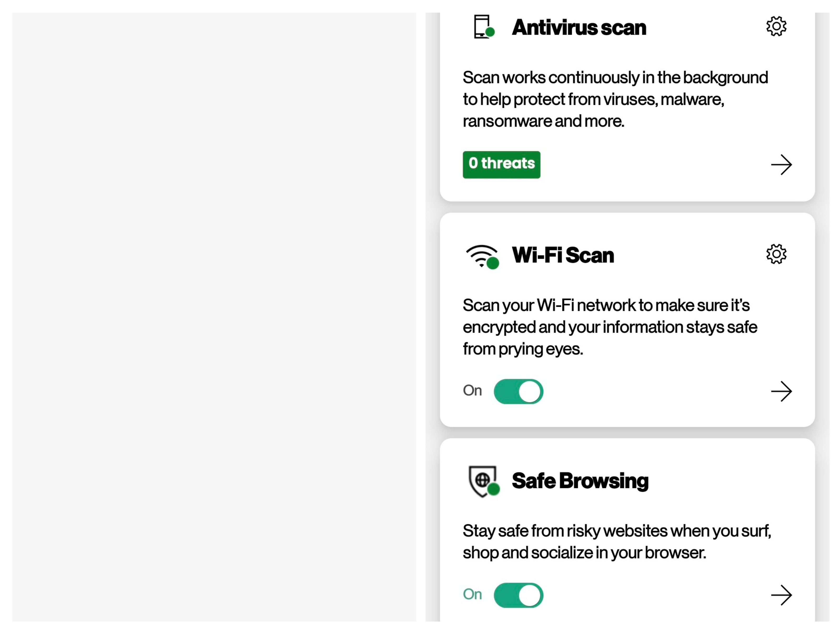Click the Safe Browsing shield icon

coord(483,481)
